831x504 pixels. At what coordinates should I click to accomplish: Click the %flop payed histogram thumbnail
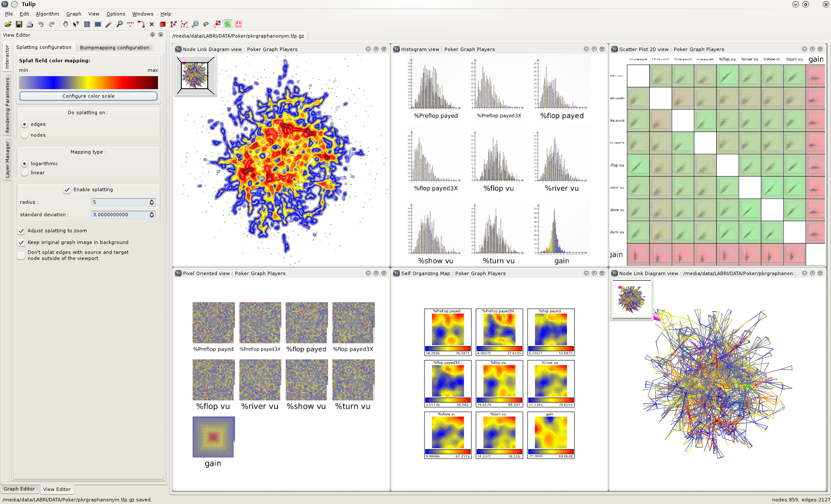tap(561, 87)
